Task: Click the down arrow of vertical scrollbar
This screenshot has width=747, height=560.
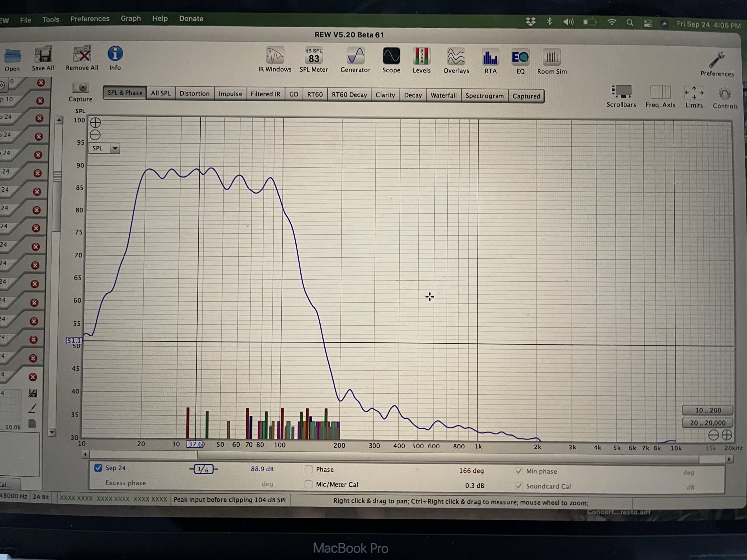Action: pyautogui.click(x=52, y=432)
